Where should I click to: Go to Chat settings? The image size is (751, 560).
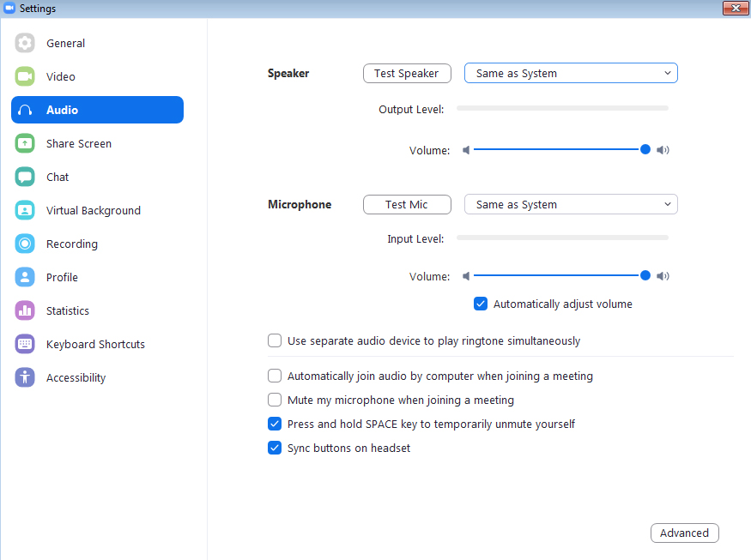97,178
